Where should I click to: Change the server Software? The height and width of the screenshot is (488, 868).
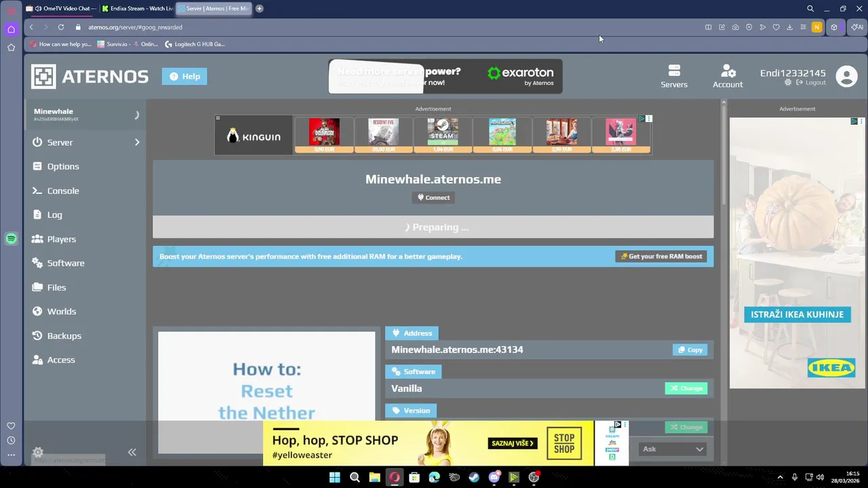coord(686,388)
